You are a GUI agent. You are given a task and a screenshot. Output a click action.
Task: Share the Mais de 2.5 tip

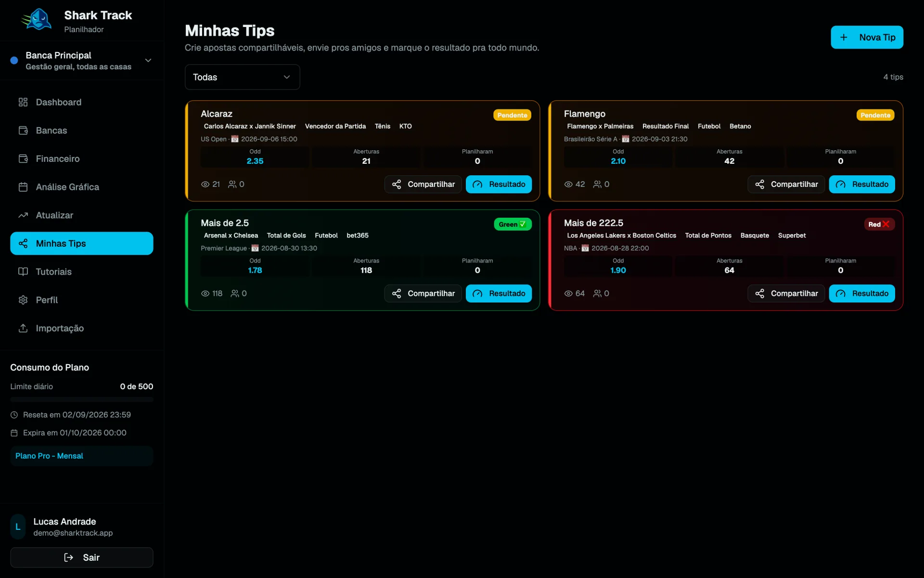coord(423,293)
